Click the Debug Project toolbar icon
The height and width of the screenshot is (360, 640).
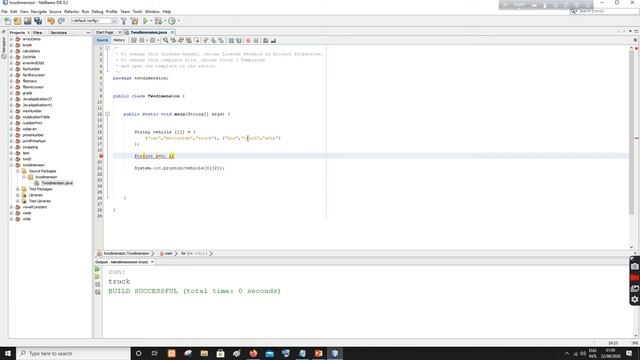(x=158, y=21)
